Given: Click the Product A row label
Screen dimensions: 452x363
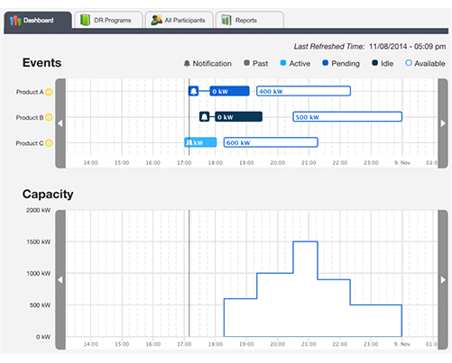Looking at the screenshot, I should (30, 92).
